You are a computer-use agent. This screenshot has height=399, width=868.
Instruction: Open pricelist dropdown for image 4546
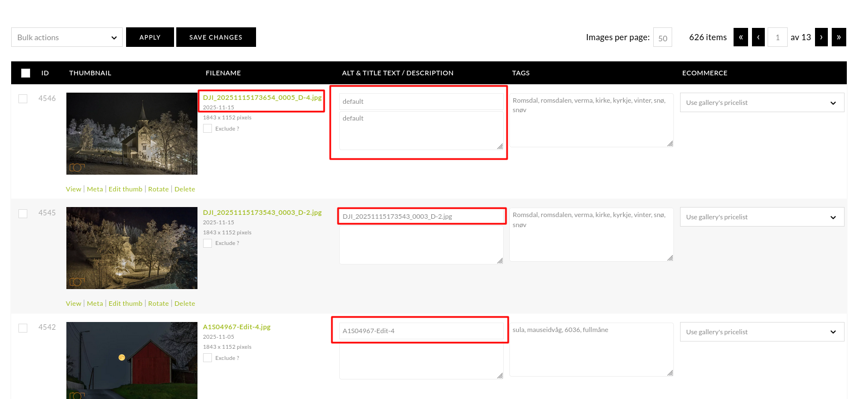coord(761,103)
